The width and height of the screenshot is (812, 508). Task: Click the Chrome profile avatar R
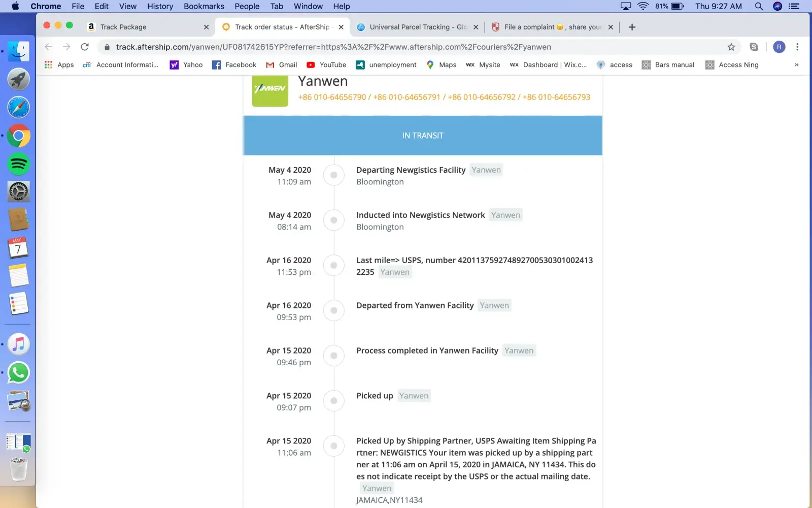pyautogui.click(x=779, y=47)
